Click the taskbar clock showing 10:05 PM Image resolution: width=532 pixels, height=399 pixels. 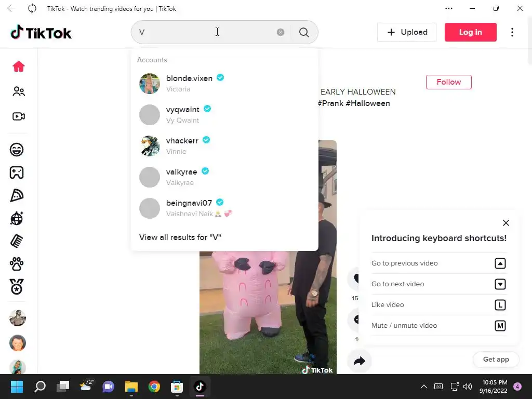click(x=494, y=387)
